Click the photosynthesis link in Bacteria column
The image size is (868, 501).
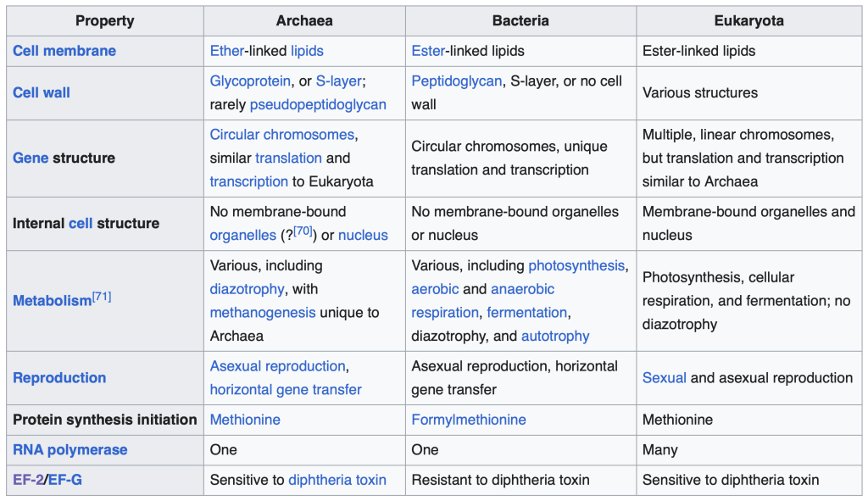[x=576, y=266]
